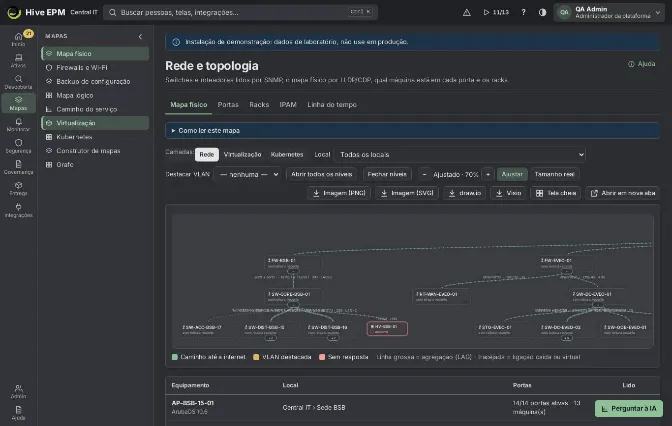672x426 pixels.
Task: Open the Governança document section
Action: (x=18, y=167)
